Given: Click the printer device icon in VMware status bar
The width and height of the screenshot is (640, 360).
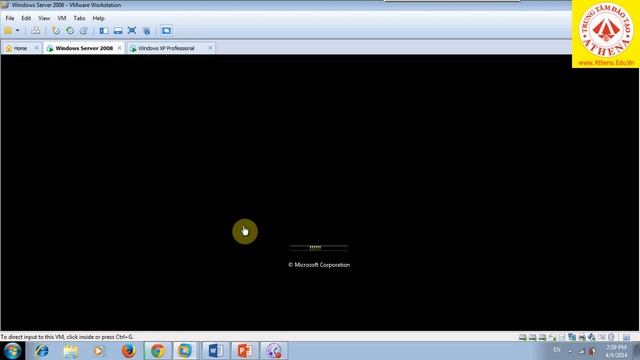Looking at the screenshot, I should tap(582, 337).
